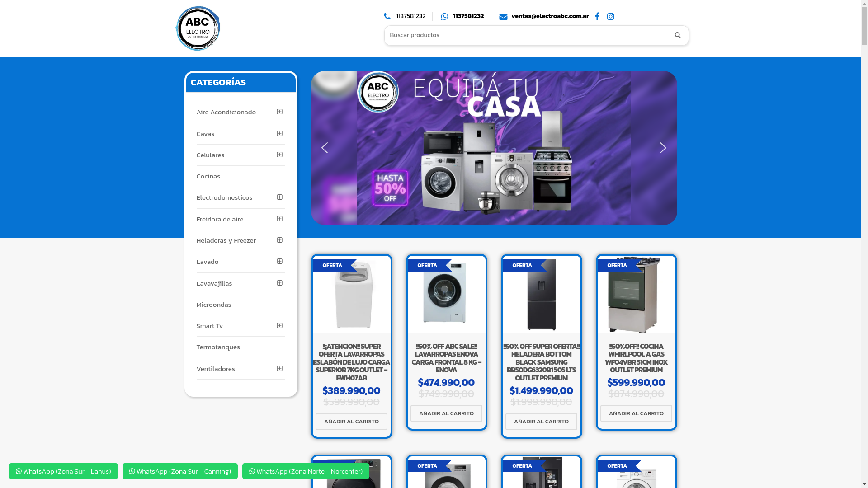Expand Celulares category plus icon

(280, 155)
